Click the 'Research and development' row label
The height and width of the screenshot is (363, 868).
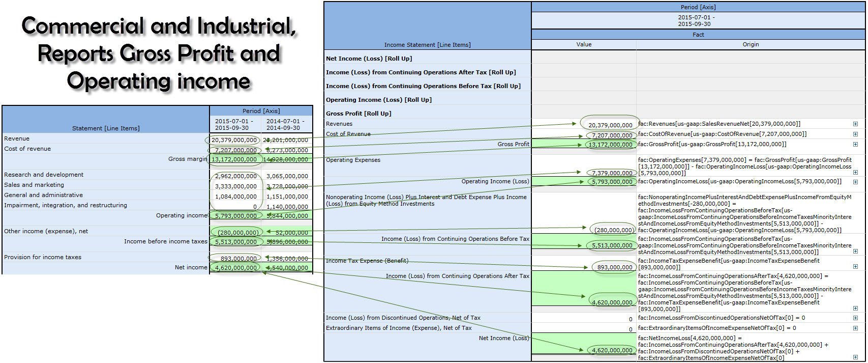click(x=44, y=175)
